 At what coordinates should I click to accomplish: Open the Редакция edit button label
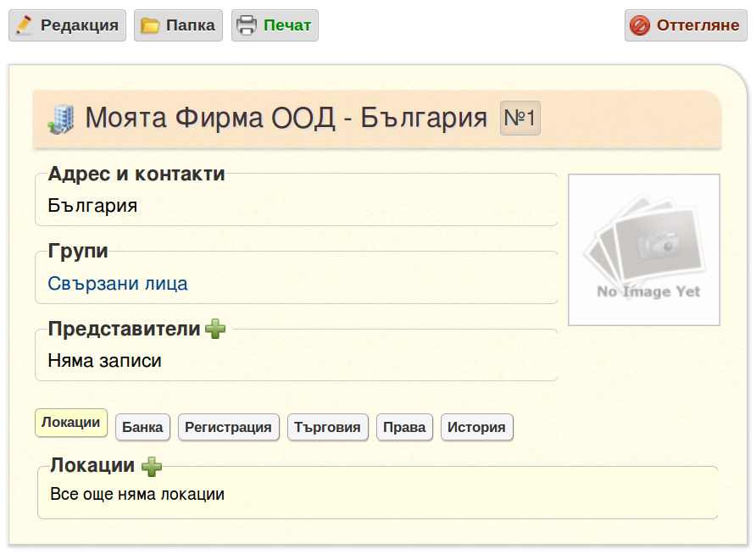[x=79, y=25]
